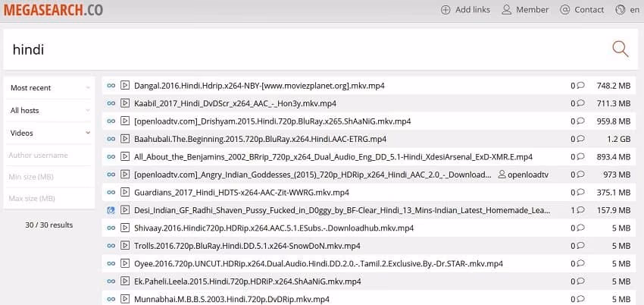The image size is (644, 305).
Task: Click the '30 / 30 results' counter
Action: pos(49,225)
